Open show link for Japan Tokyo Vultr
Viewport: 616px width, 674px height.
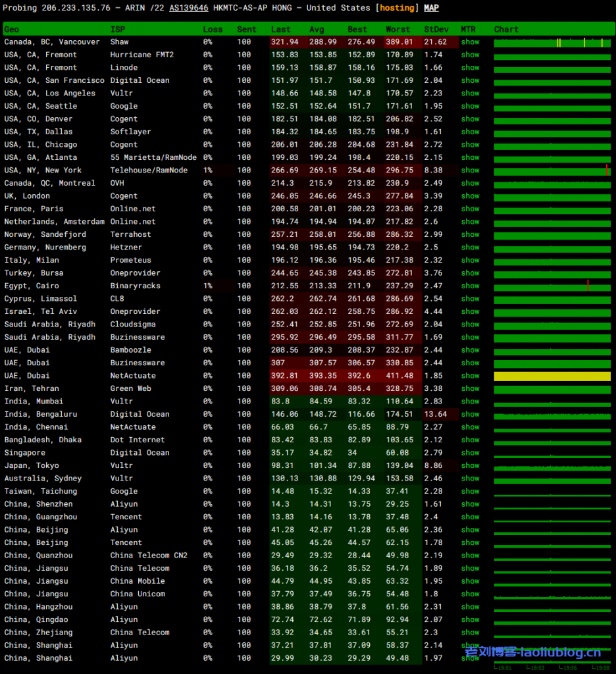470,466
